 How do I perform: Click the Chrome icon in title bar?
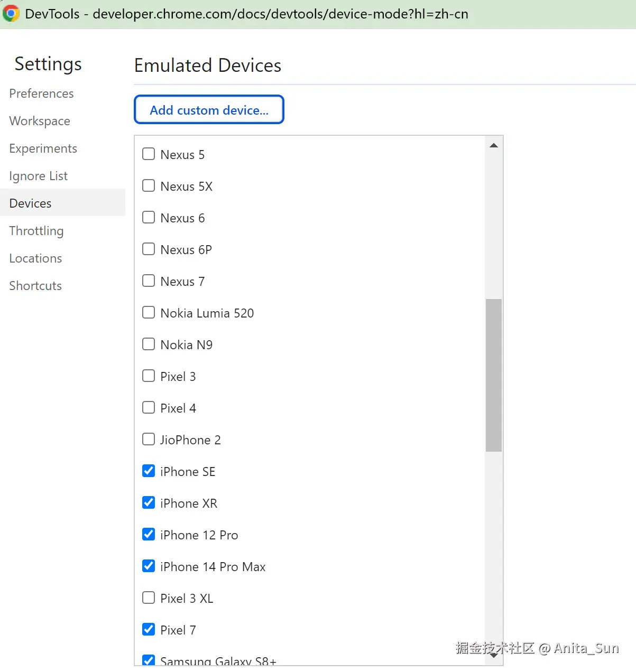pos(11,14)
